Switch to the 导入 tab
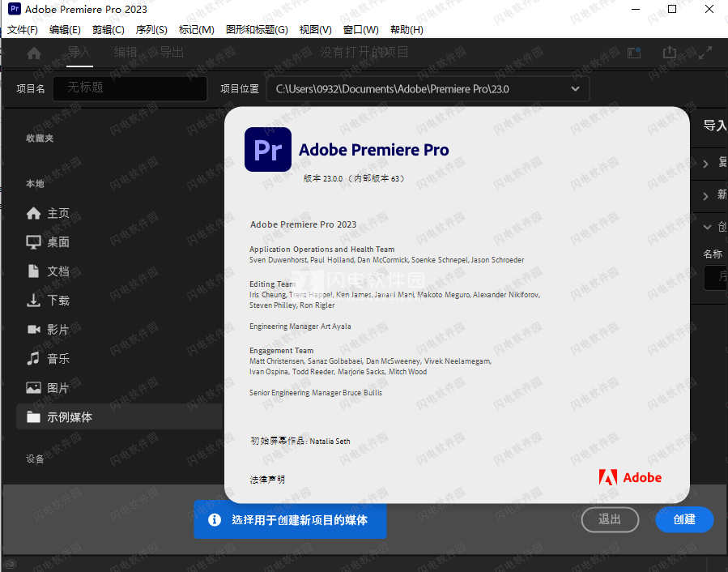728x572 pixels. click(x=79, y=53)
